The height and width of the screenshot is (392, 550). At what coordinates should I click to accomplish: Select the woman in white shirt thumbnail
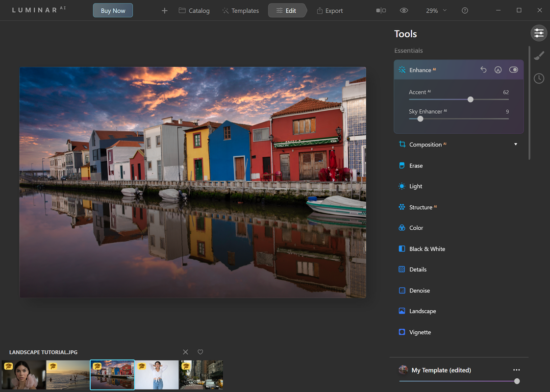(x=157, y=375)
